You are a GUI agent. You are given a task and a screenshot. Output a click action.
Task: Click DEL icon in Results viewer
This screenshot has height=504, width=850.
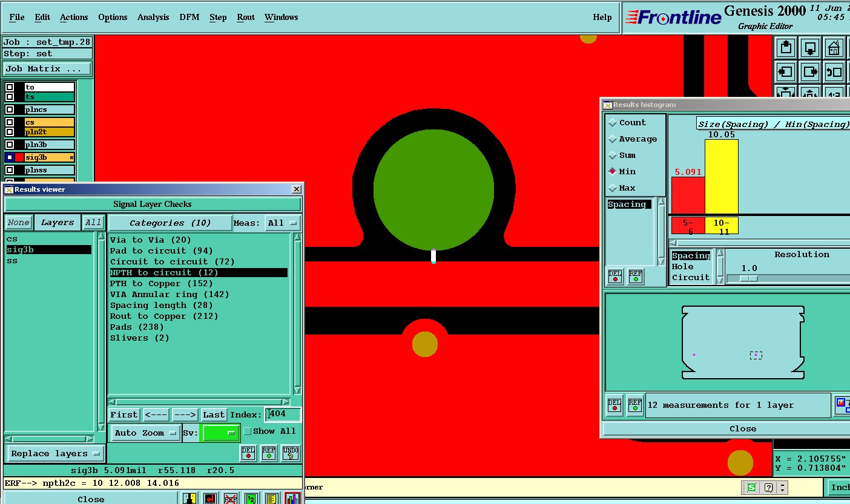pos(248,453)
